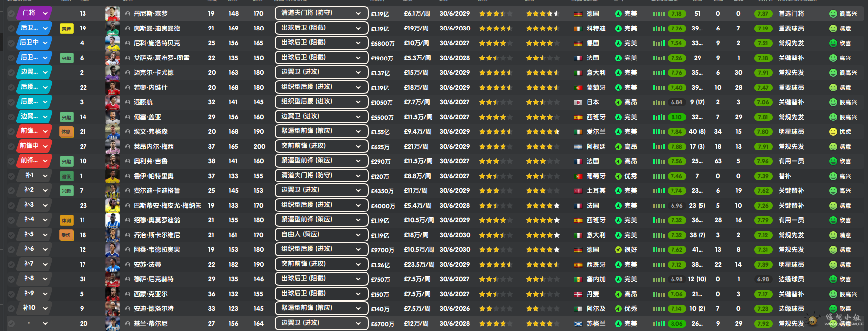Click the 受伤 injury badge for 乔治·斯卡尔维尼
Image resolution: width=868 pixels, height=331 pixels.
(66, 235)
